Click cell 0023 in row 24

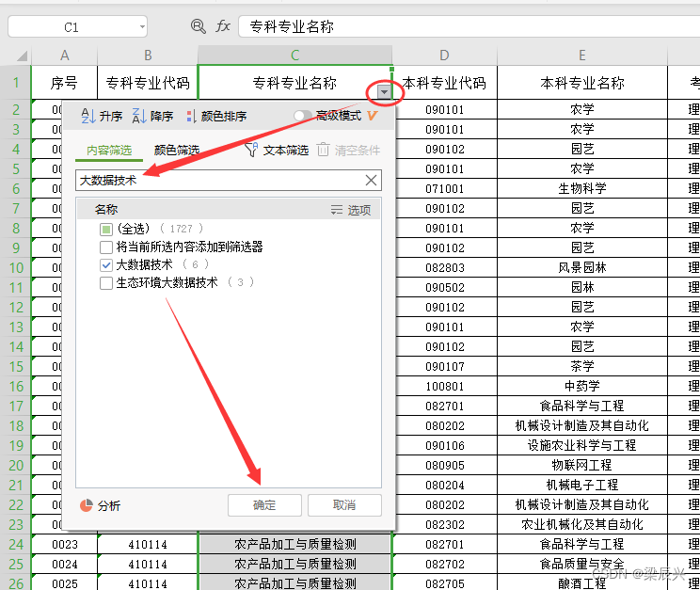pyautogui.click(x=65, y=545)
